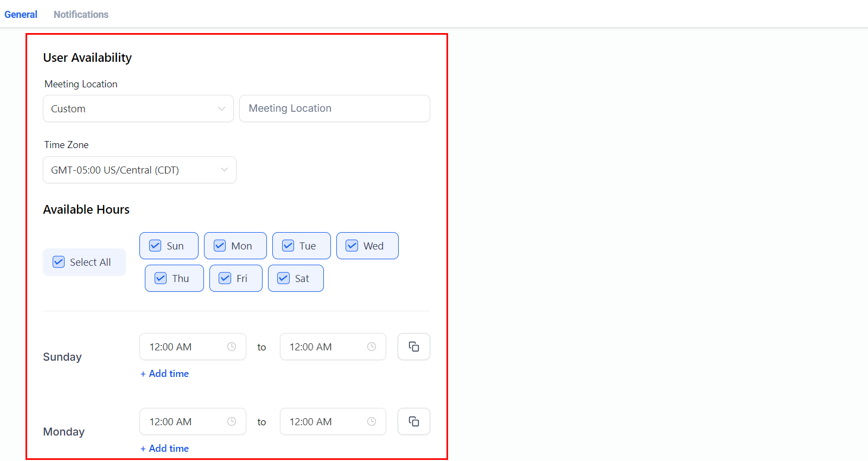Click clock icon in Monday end time
Viewport: 868px width, 461px height.
(372, 421)
